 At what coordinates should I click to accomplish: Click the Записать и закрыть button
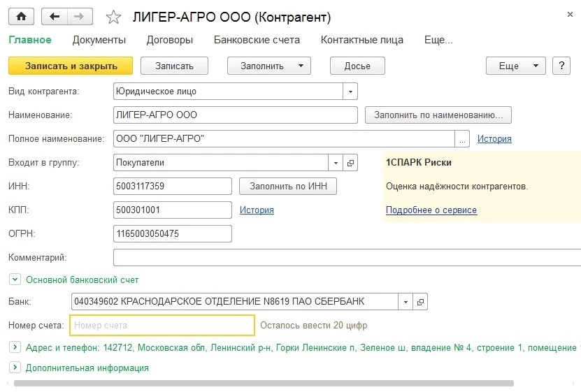tap(71, 66)
